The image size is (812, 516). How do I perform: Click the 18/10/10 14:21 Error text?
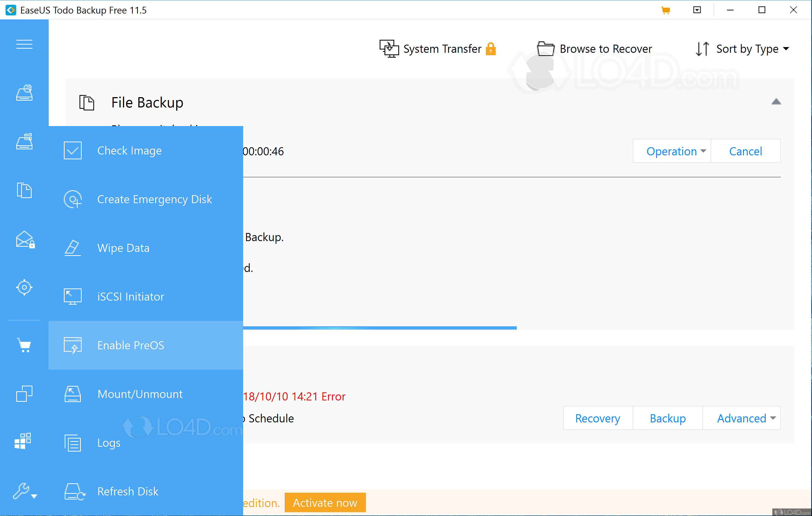[294, 396]
